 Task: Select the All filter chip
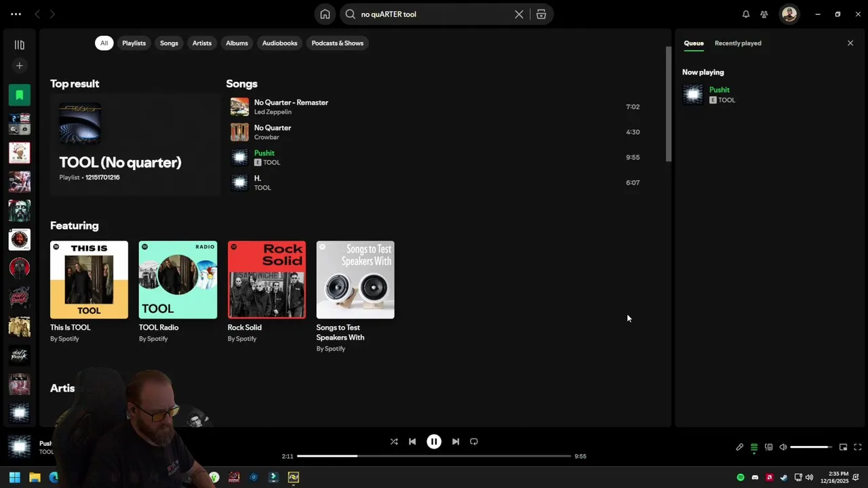(104, 43)
